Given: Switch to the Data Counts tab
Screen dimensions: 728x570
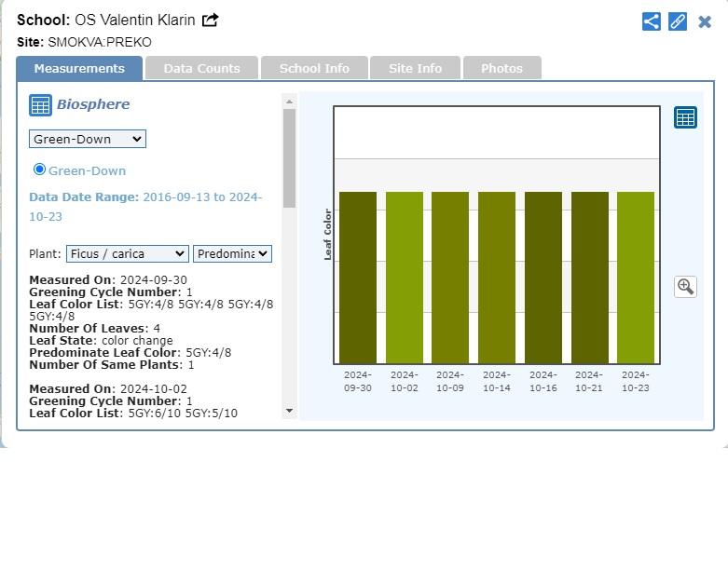Looking at the screenshot, I should pyautogui.click(x=201, y=68).
